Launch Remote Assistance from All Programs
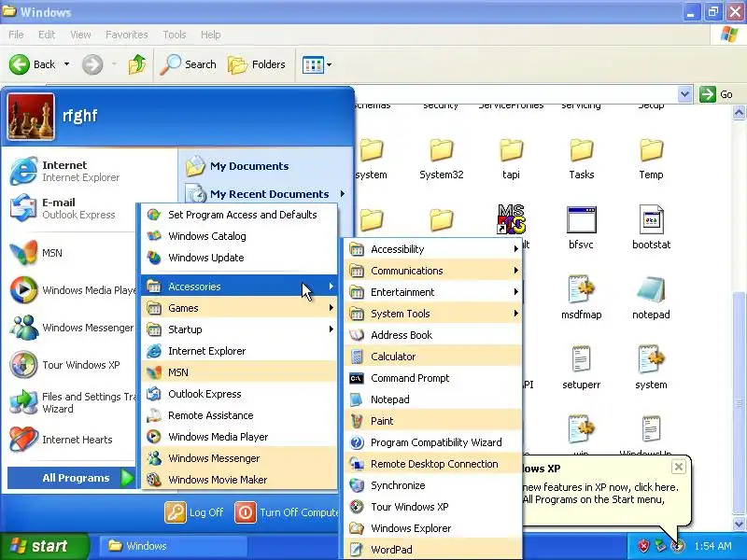 239,414
